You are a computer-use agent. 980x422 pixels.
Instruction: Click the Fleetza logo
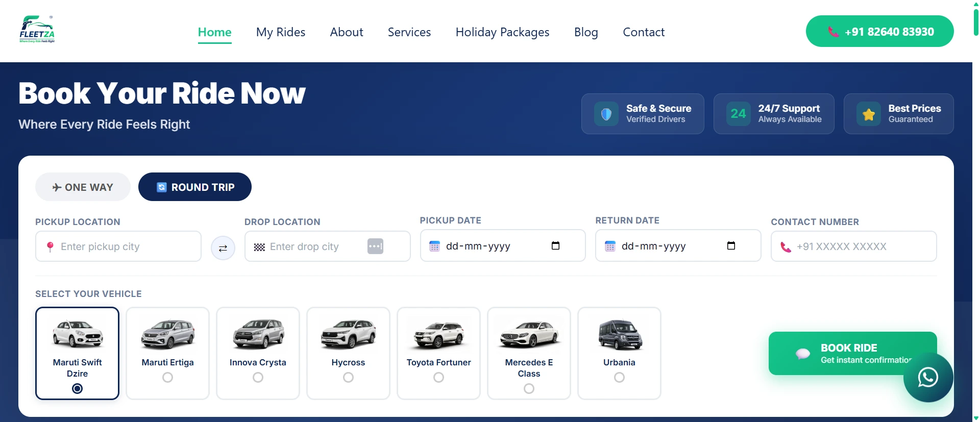pos(37,30)
